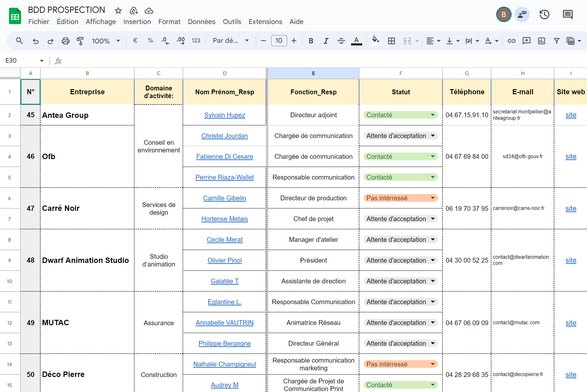Follow the Hortense Metais link
The width and height of the screenshot is (587, 392).
point(225,219)
